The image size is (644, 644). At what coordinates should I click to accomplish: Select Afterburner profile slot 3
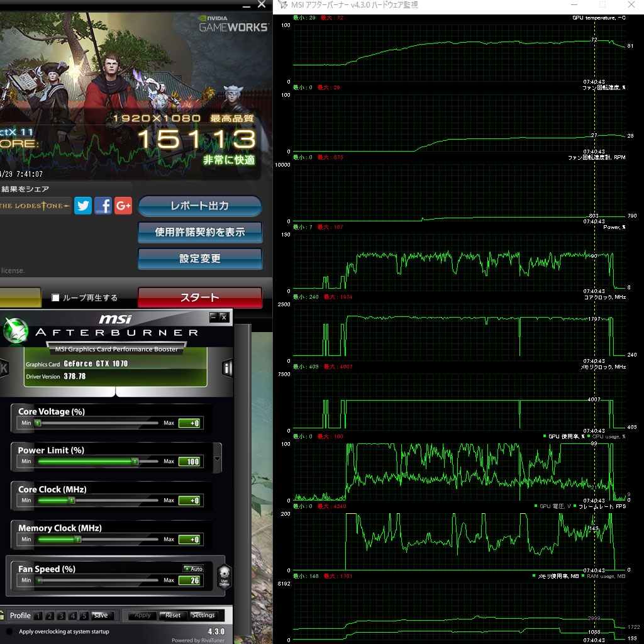[x=61, y=616]
